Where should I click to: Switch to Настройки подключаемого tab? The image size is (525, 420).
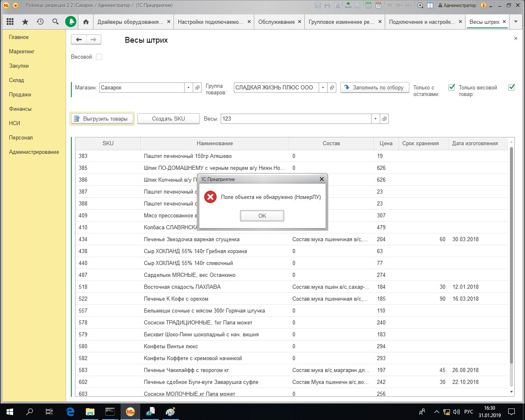click(210, 22)
